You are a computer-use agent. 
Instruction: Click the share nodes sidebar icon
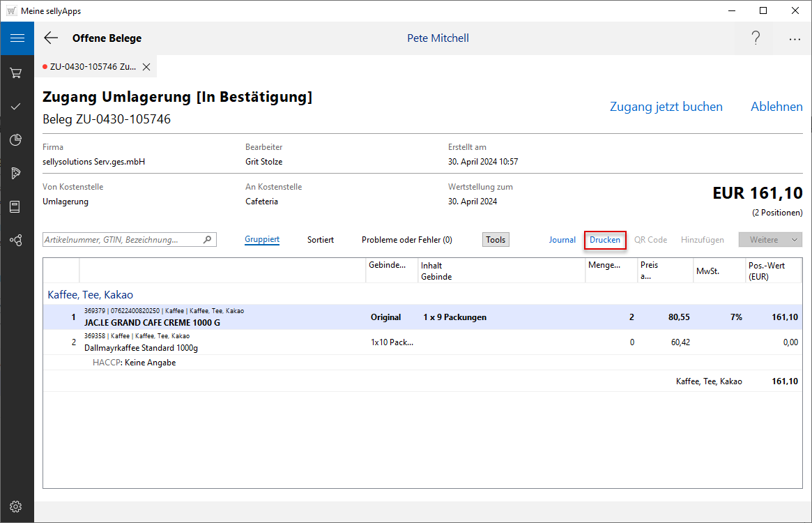16,240
